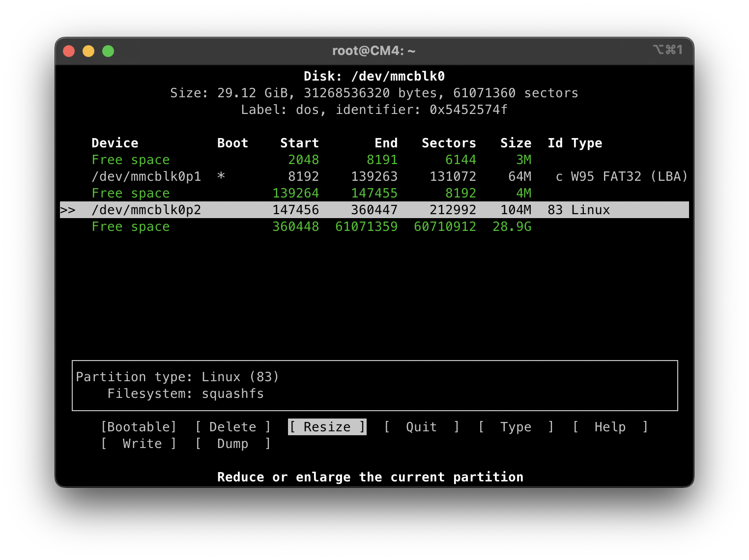Select the Bootable option in cfdisk menu

click(x=139, y=427)
